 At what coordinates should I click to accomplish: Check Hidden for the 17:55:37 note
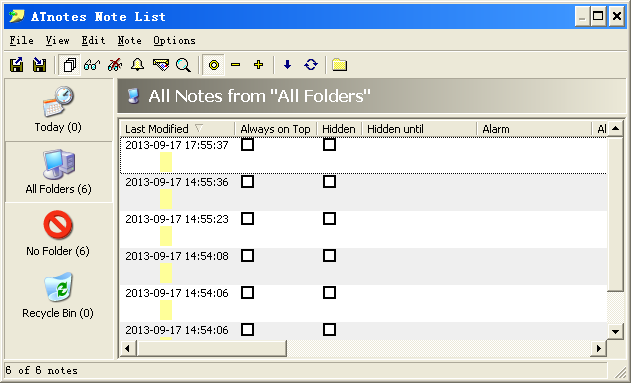330,144
